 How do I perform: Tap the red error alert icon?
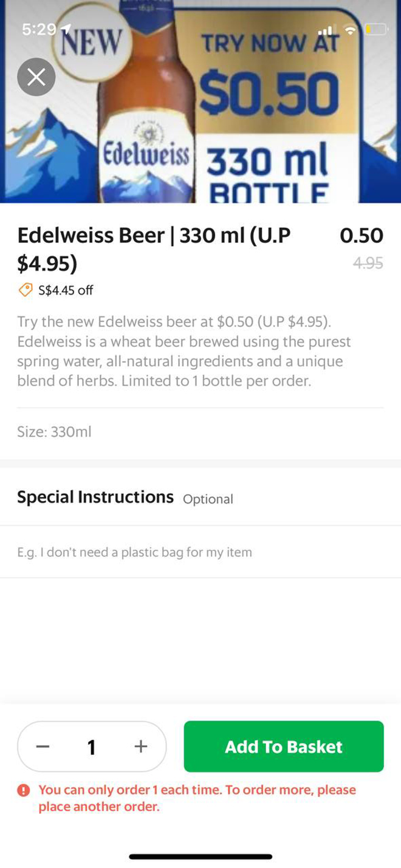click(24, 790)
